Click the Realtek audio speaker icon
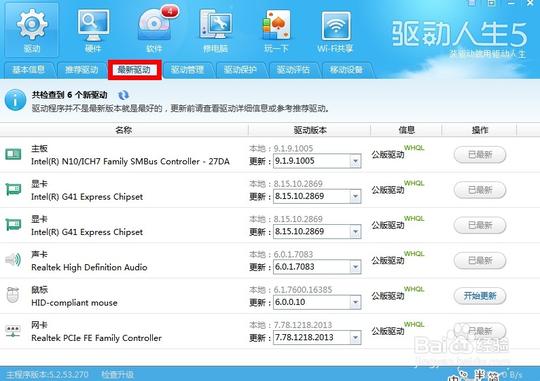 pyautogui.click(x=13, y=260)
